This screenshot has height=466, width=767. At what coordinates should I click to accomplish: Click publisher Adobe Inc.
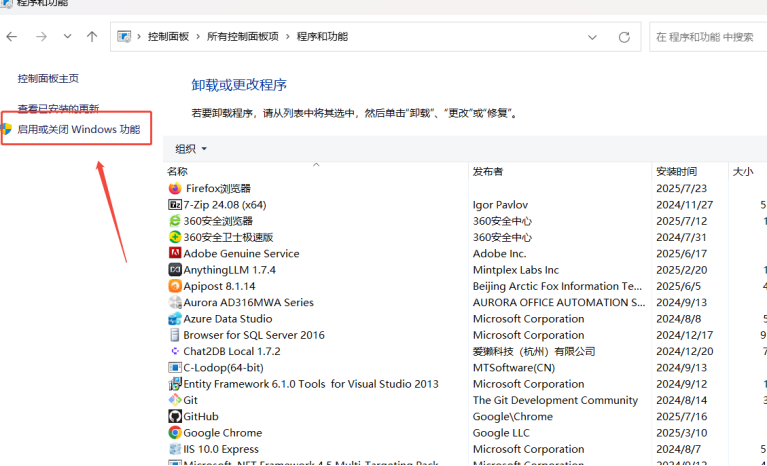click(499, 253)
